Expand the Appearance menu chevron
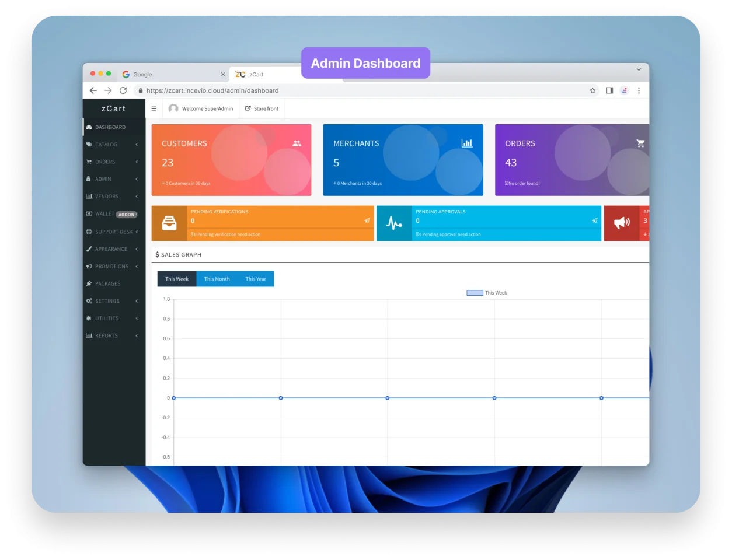 (x=137, y=249)
